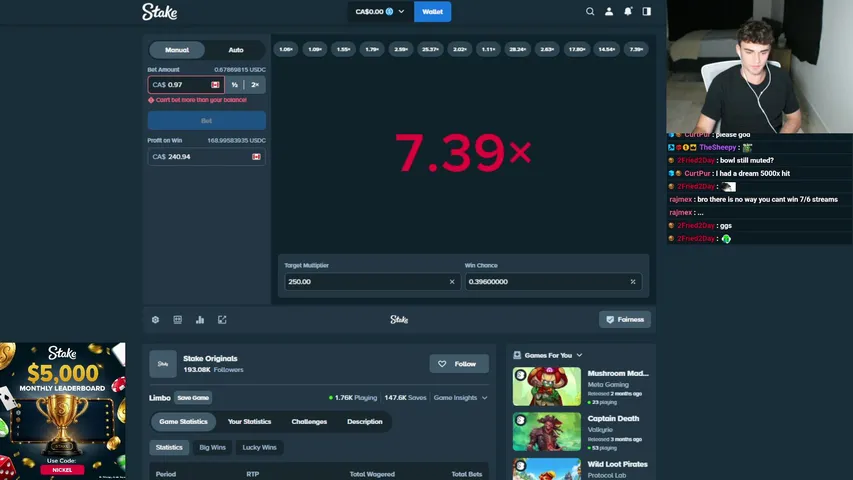Open game settings gear icon

click(x=156, y=319)
